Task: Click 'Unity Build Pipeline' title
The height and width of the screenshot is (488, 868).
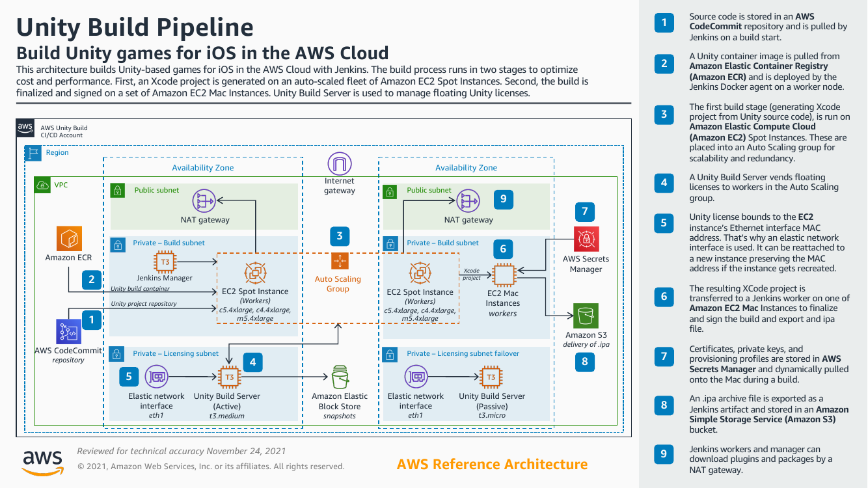Action: [x=135, y=27]
